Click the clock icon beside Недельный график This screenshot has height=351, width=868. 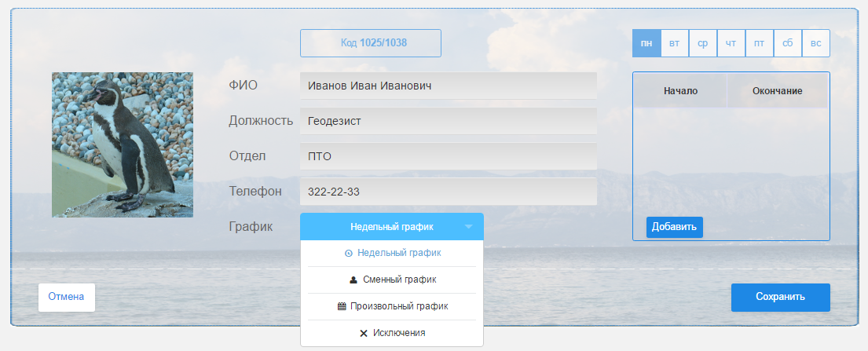click(x=348, y=253)
